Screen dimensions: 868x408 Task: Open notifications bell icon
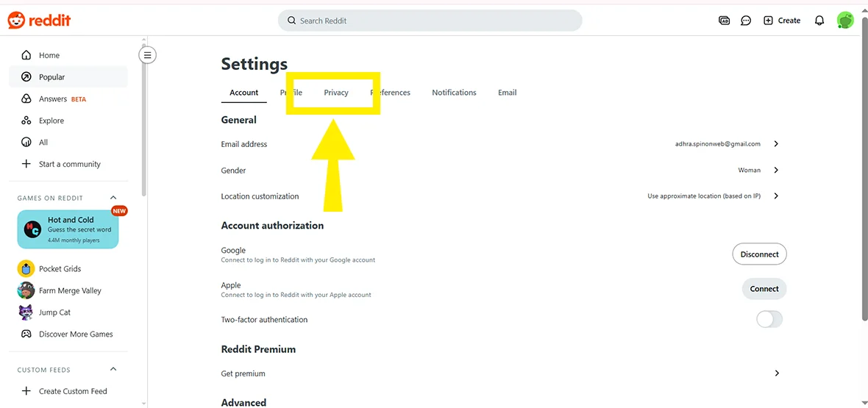819,21
